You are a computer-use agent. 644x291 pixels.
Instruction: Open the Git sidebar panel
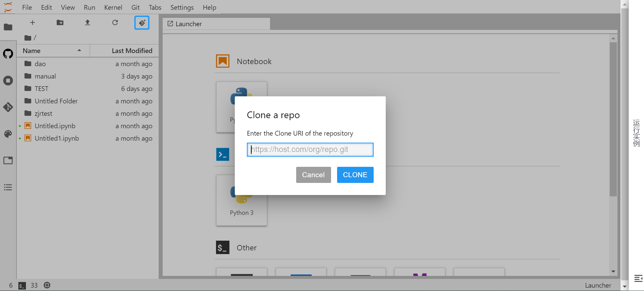coord(8,107)
